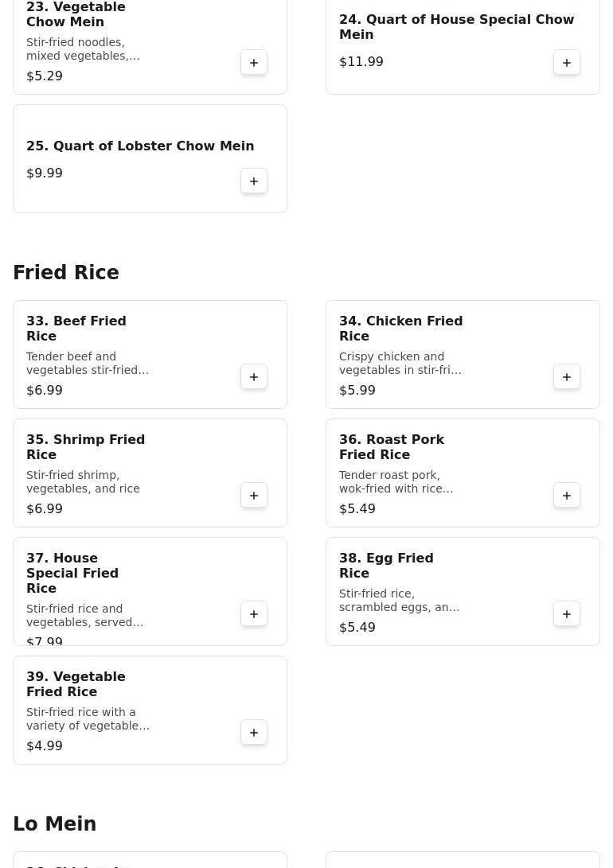The image size is (613, 868).
Task: Add Quart of House Special Chow Mein
Action: 567,63
